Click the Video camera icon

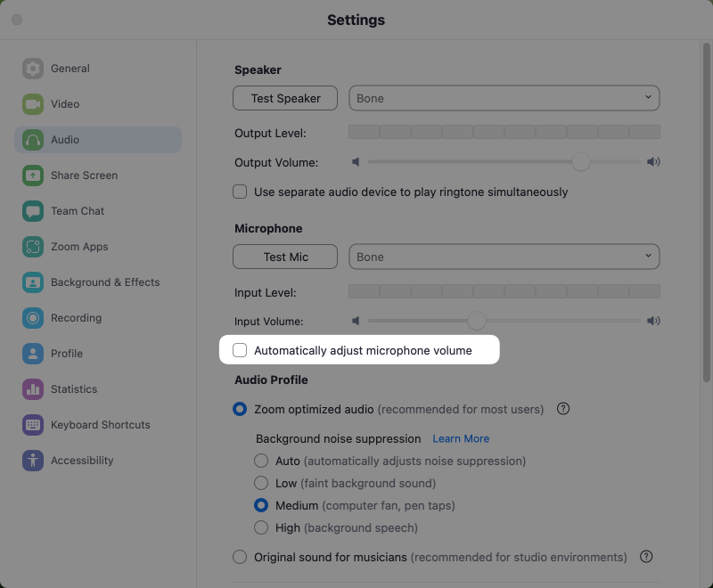point(33,104)
